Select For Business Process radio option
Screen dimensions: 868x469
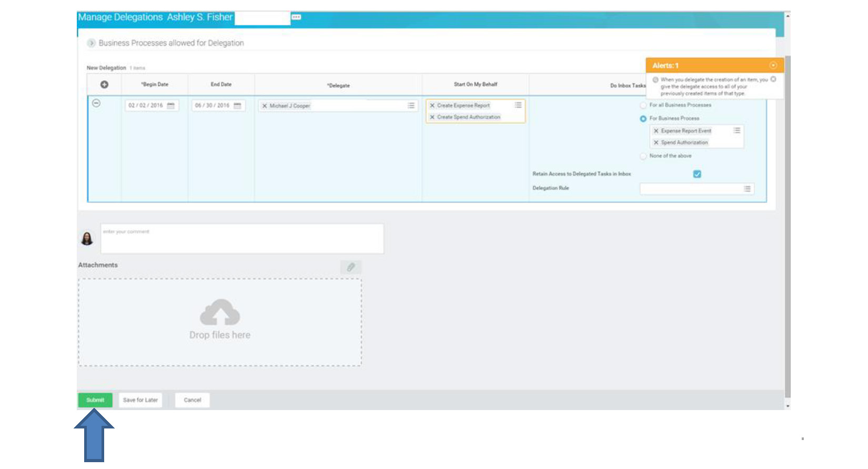[643, 118]
